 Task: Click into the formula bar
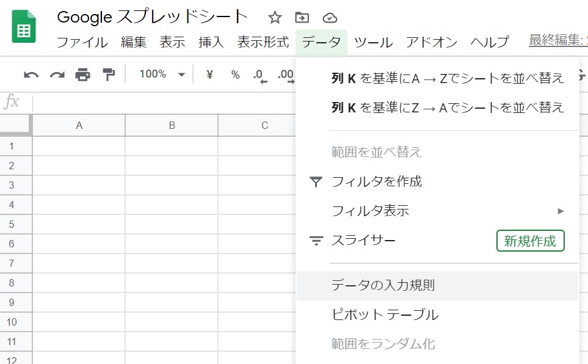point(164,103)
